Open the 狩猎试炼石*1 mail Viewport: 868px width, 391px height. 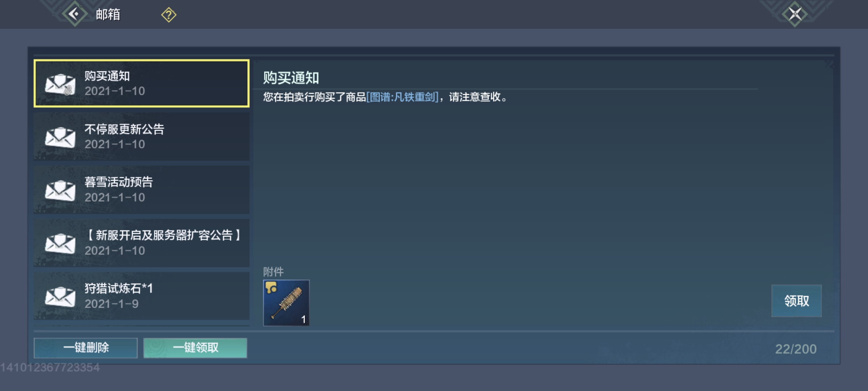pos(141,296)
